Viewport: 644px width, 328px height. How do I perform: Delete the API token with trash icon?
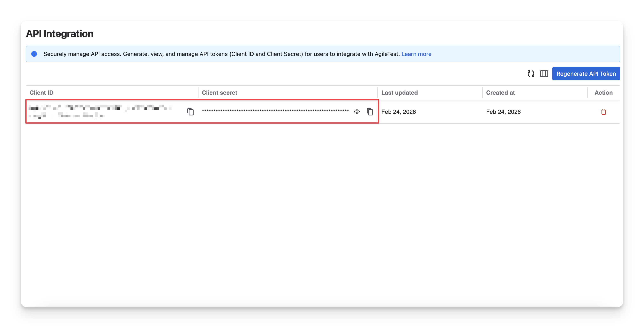click(x=604, y=112)
